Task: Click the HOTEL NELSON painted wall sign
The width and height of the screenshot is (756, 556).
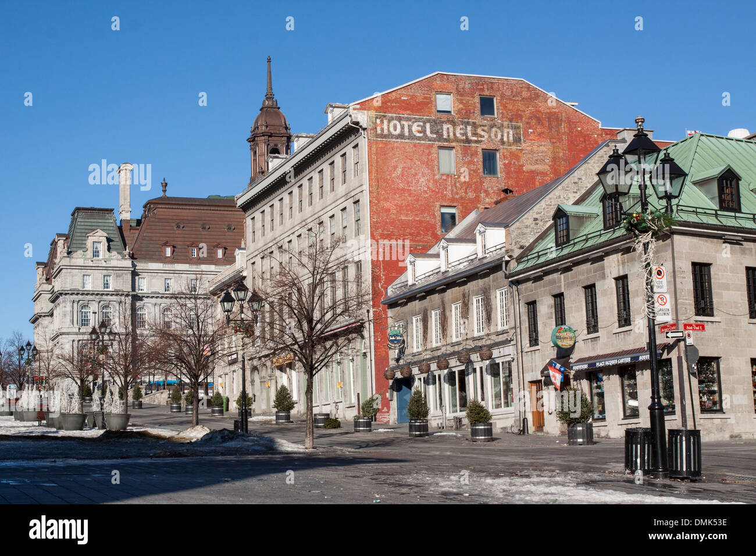Action: coord(445,130)
